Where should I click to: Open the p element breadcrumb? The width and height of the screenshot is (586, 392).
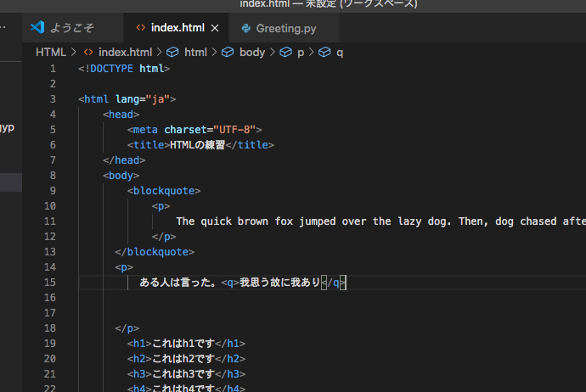tap(301, 53)
